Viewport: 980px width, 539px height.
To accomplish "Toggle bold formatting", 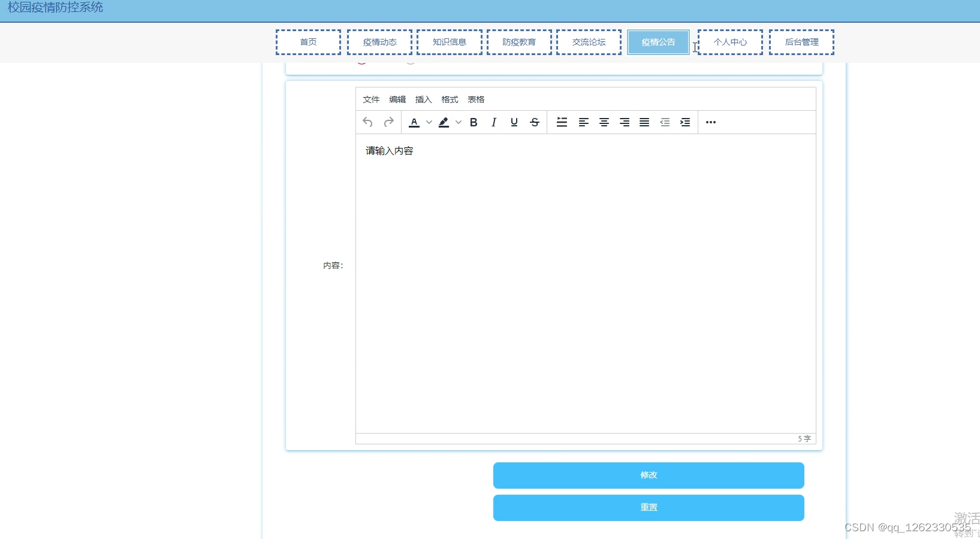I will tap(474, 122).
